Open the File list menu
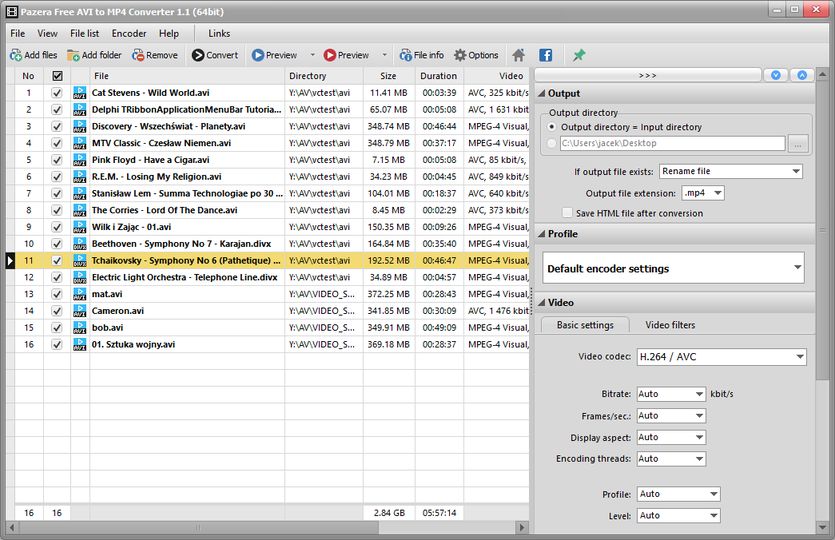The width and height of the screenshot is (835, 540). 85,34
